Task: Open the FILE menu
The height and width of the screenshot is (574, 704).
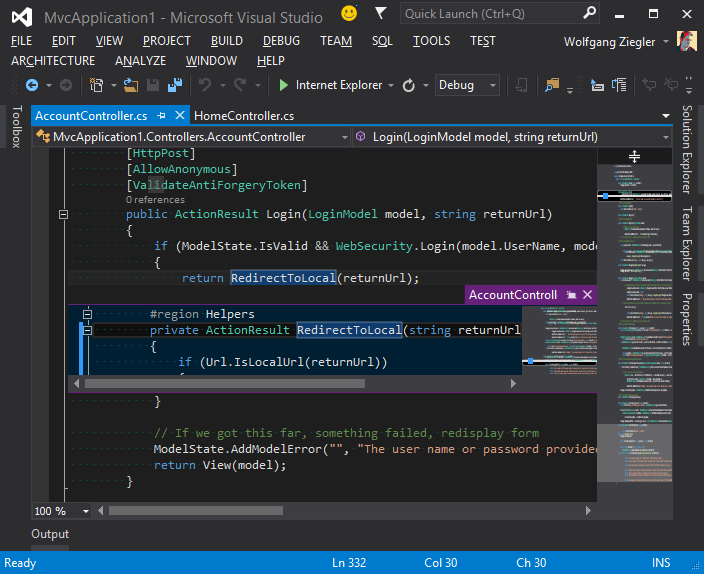Action: click(21, 41)
